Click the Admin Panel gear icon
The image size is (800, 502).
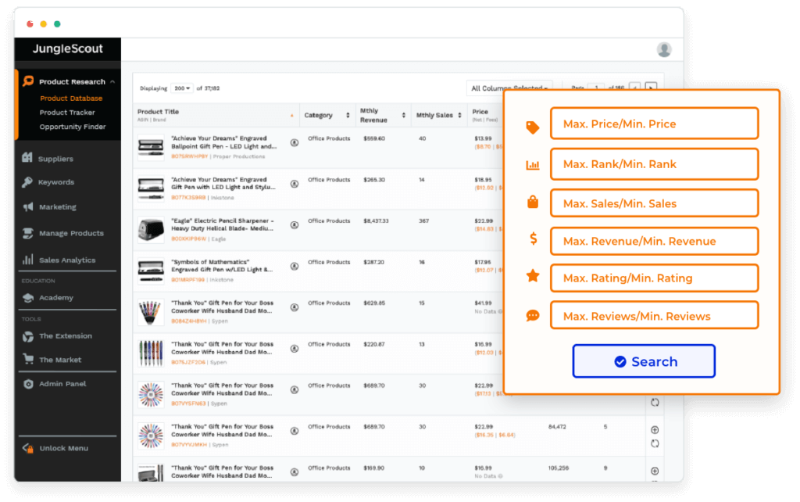28,384
